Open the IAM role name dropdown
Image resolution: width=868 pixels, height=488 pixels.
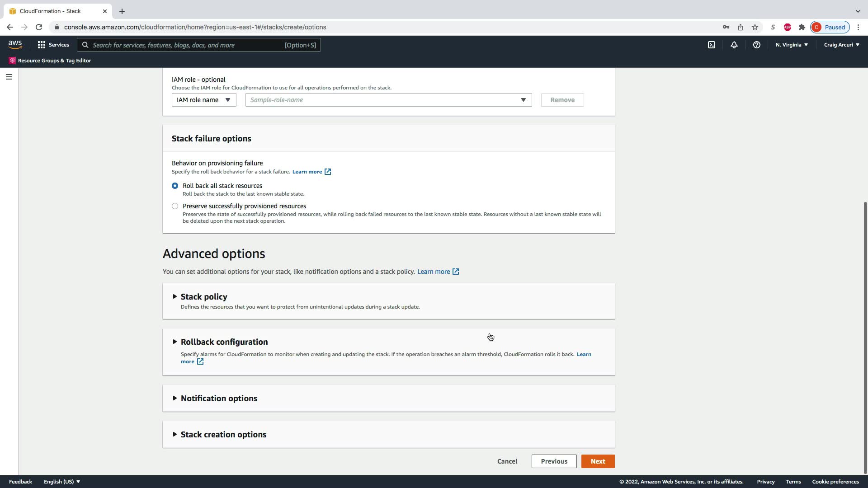[204, 100]
